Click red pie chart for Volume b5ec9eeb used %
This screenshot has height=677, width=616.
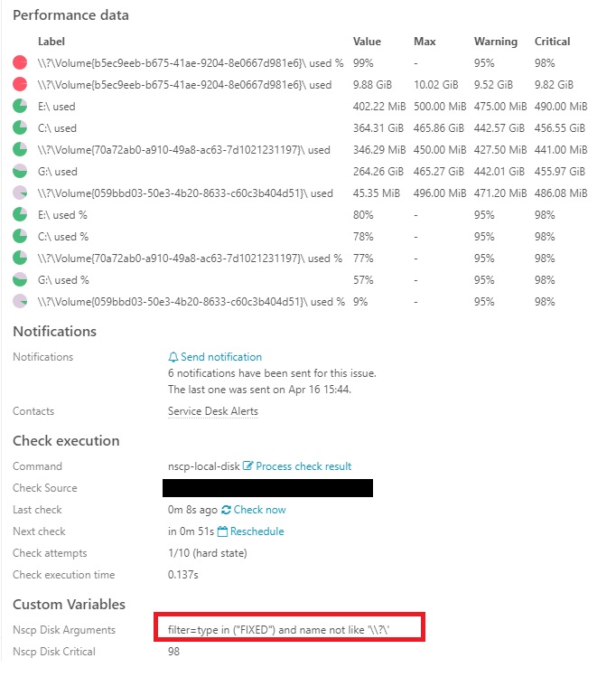[20, 63]
